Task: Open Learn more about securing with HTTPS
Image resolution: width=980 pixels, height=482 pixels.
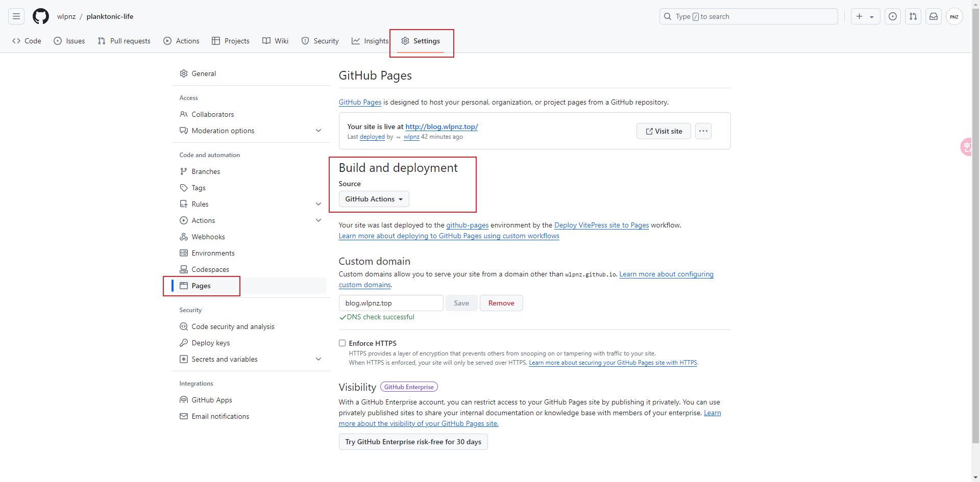Action: (613, 363)
